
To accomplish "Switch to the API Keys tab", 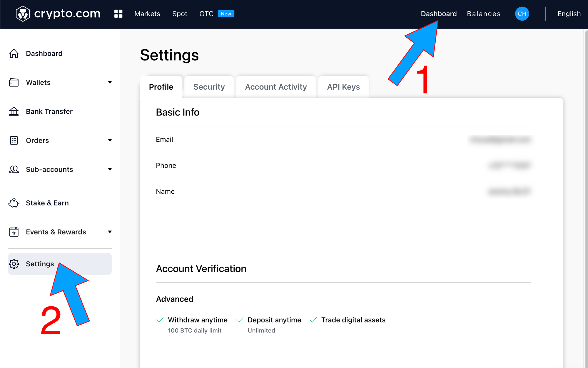I will (x=343, y=86).
